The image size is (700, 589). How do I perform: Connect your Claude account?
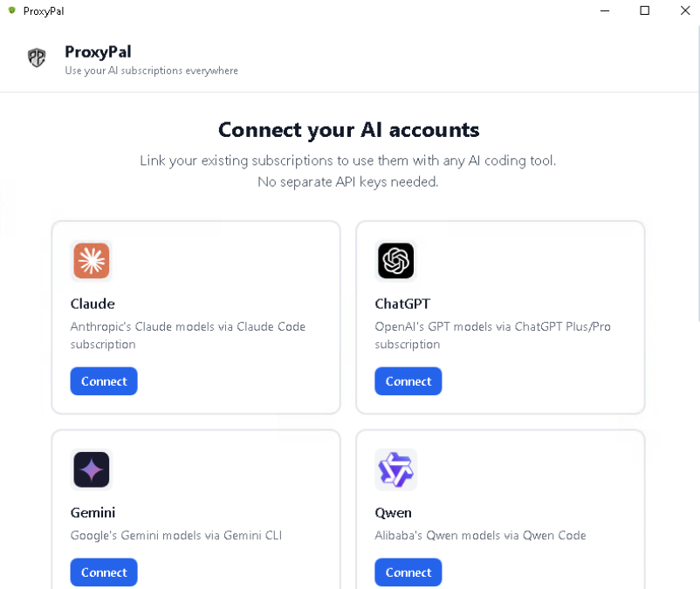104,381
